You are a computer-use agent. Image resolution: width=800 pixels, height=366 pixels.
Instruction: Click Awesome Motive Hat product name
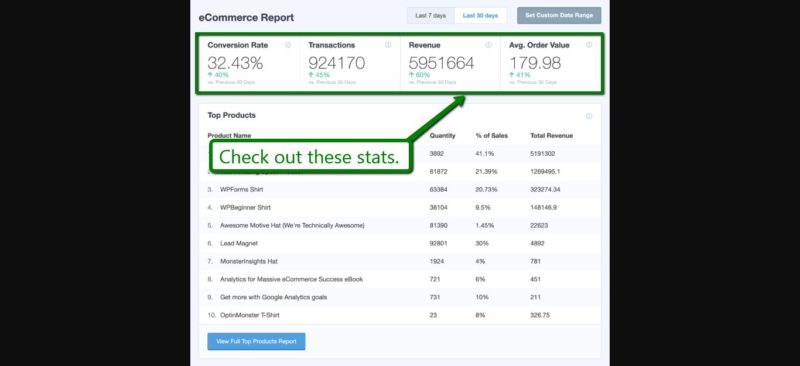point(292,226)
